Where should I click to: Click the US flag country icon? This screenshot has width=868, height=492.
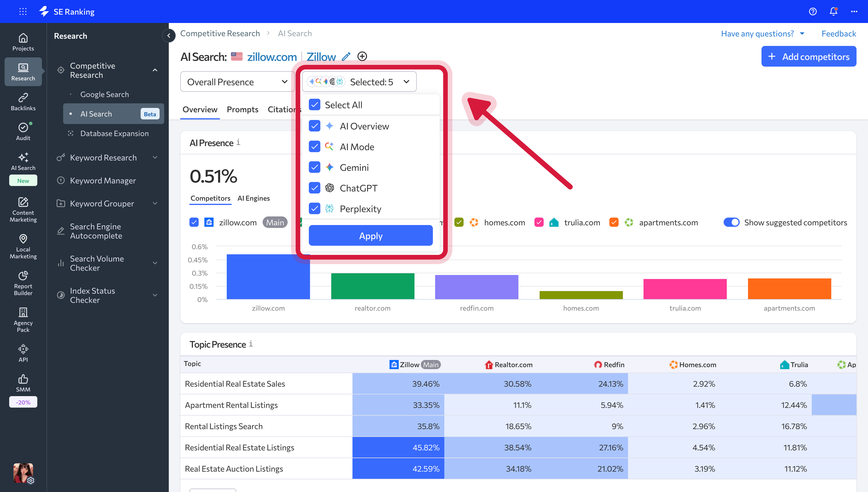(237, 57)
